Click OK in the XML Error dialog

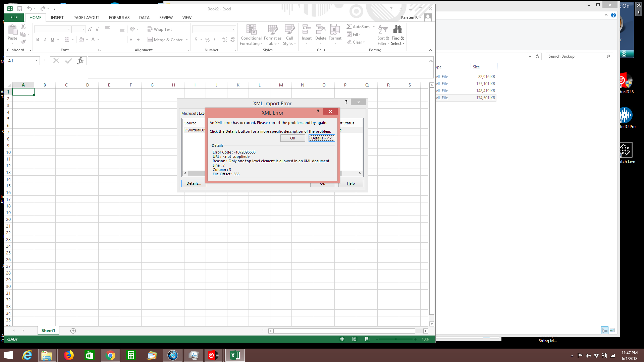tap(292, 138)
